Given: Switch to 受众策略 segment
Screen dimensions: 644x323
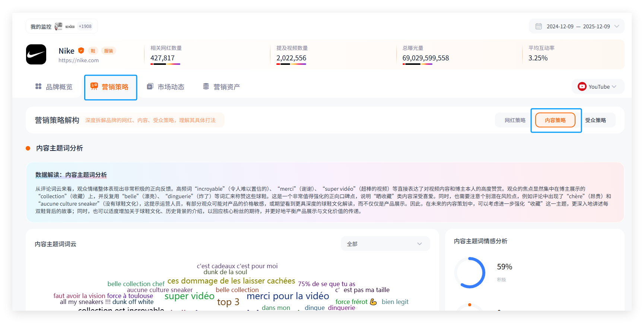Looking at the screenshot, I should coord(595,120).
